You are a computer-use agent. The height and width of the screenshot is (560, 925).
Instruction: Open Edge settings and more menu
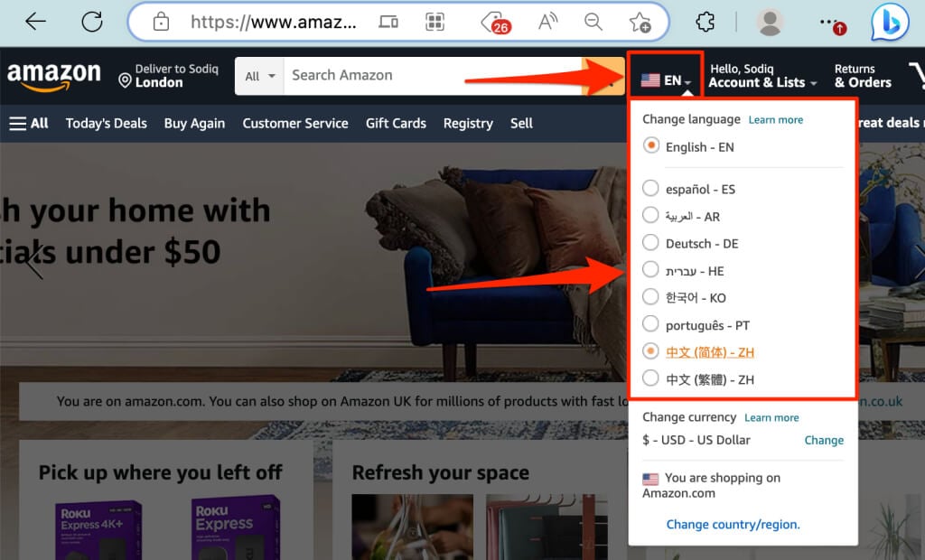coord(832,23)
